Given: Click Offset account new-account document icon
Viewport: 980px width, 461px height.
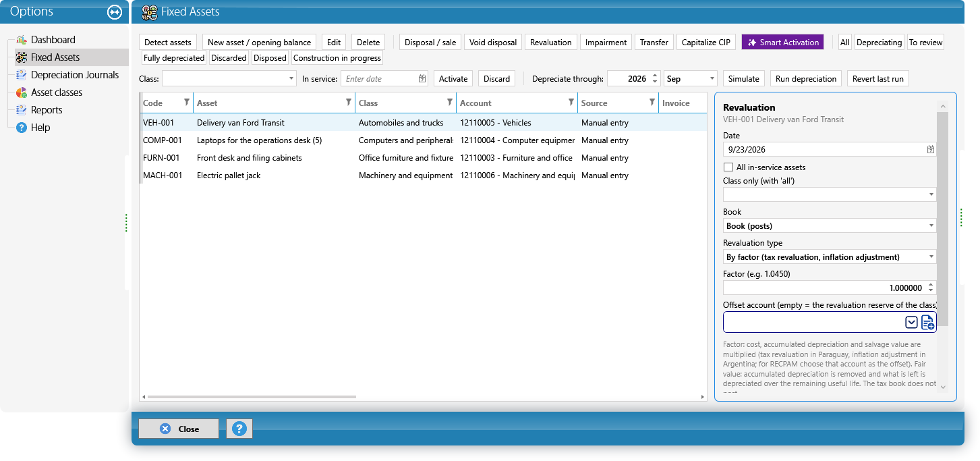Looking at the screenshot, I should pos(928,323).
